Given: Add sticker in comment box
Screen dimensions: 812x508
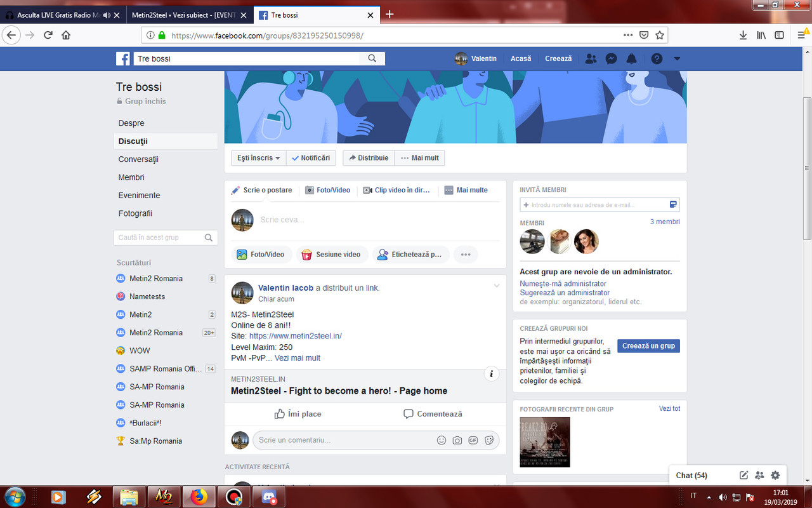Looking at the screenshot, I should pos(489,440).
